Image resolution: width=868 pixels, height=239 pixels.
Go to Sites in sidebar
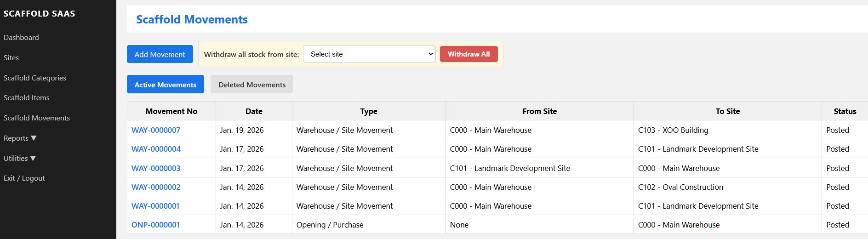point(11,58)
